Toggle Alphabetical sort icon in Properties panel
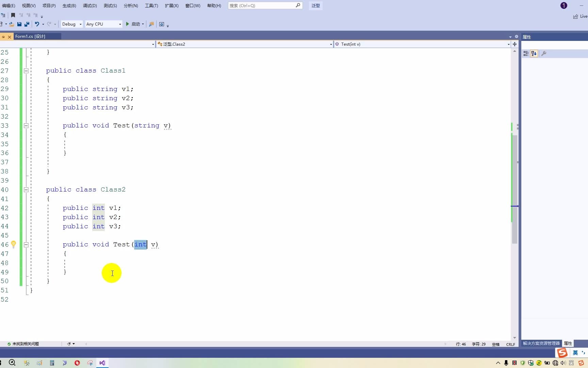This screenshot has width=588, height=368. coord(534,53)
